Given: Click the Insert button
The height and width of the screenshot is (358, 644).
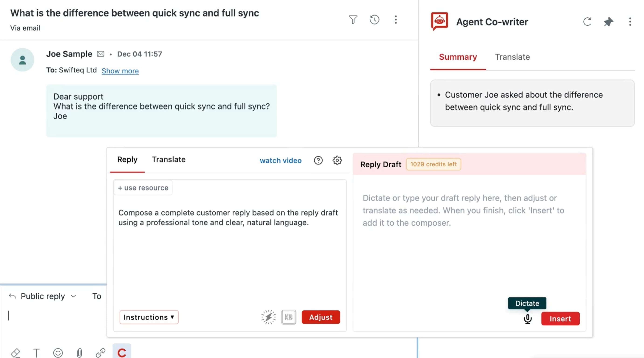Looking at the screenshot, I should point(560,319).
